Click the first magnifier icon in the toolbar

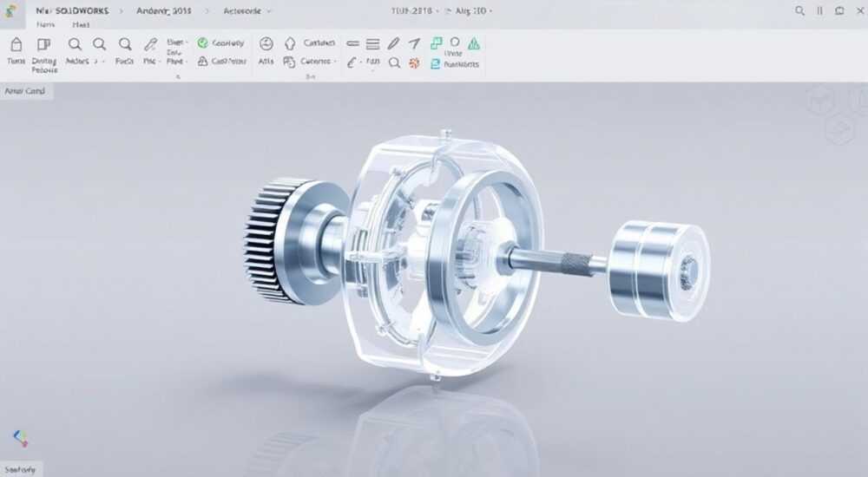coord(75,44)
